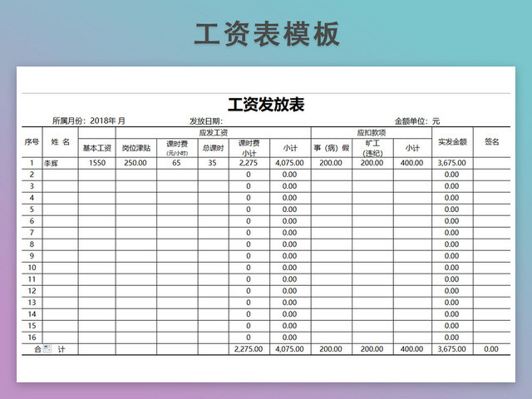
Task: Click the 小计 header under 应发工资
Action: coord(290,148)
